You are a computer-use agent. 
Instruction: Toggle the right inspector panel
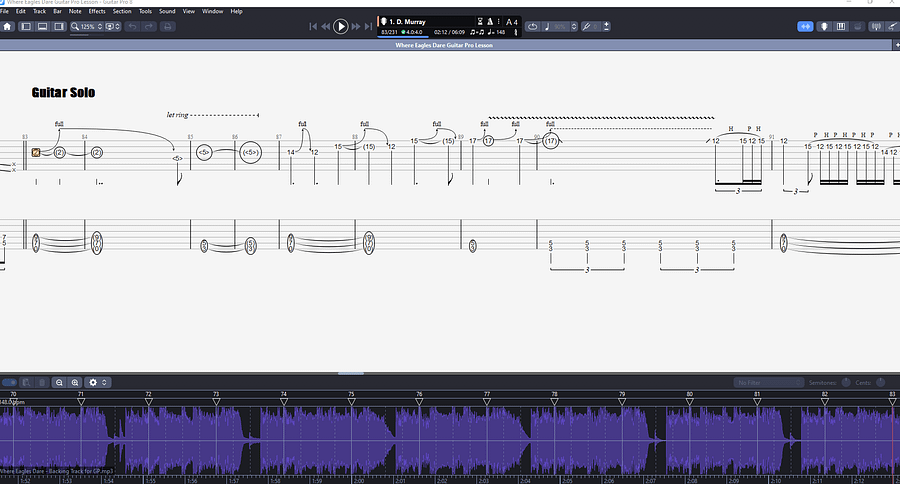59,26
